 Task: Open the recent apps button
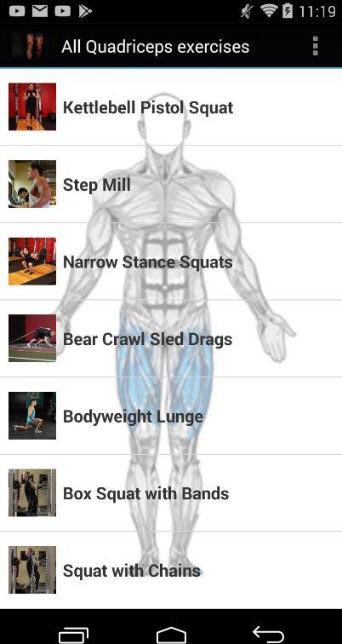pos(73,634)
